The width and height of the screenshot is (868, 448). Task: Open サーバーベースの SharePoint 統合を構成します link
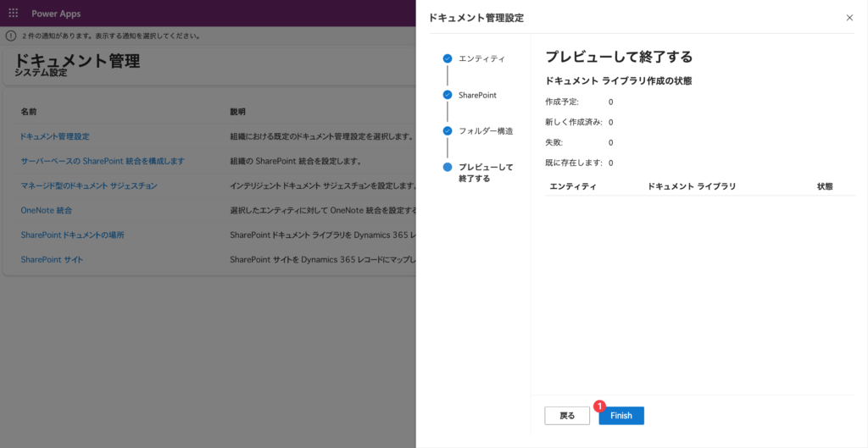click(x=103, y=161)
